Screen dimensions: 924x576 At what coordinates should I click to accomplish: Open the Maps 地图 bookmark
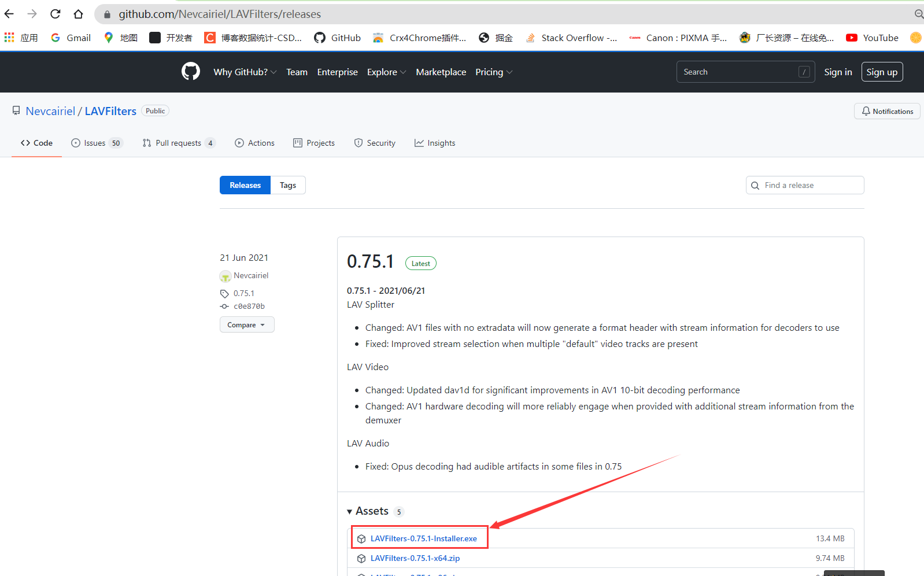click(x=121, y=38)
